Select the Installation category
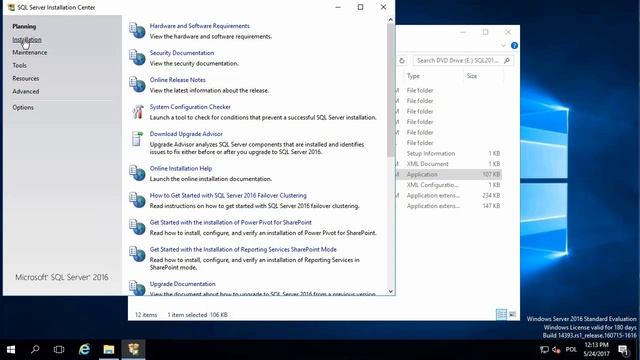 27,40
